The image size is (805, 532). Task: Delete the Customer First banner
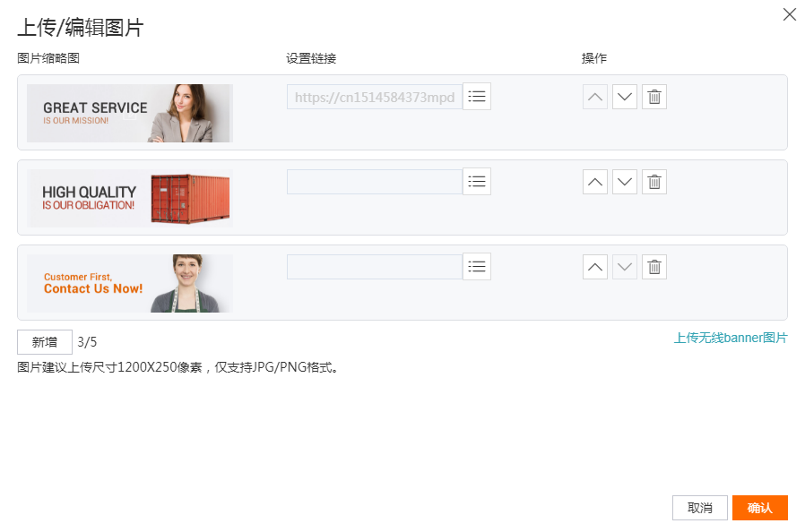click(654, 266)
